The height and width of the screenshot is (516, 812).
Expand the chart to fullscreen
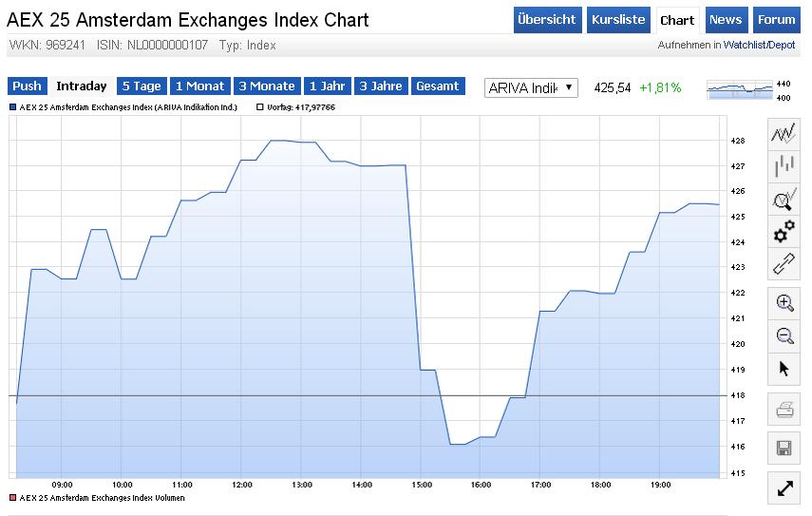784,488
